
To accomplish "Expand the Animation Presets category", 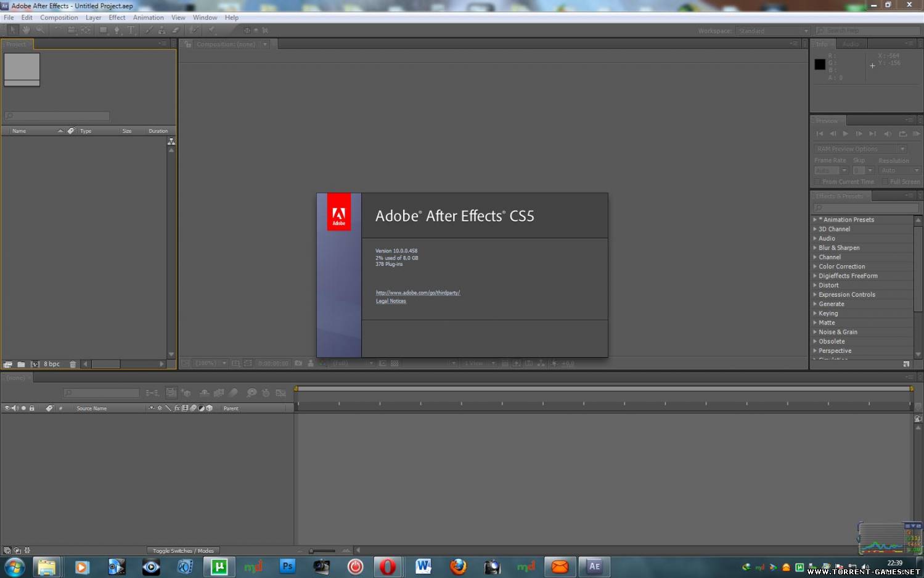I will [x=815, y=220].
